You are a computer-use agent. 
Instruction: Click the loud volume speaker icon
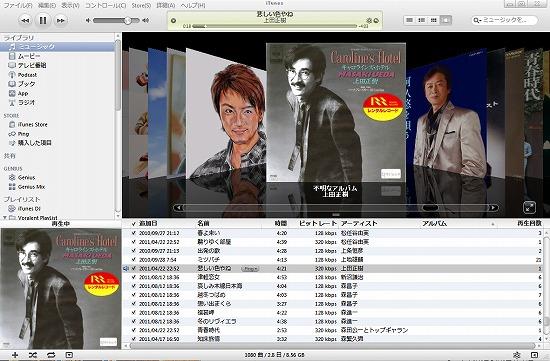(x=145, y=20)
